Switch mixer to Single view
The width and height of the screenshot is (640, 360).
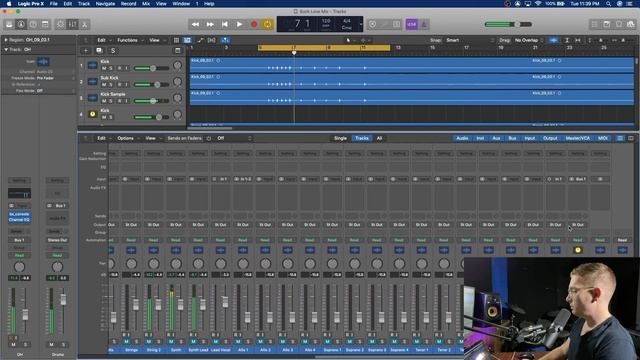tap(340, 138)
